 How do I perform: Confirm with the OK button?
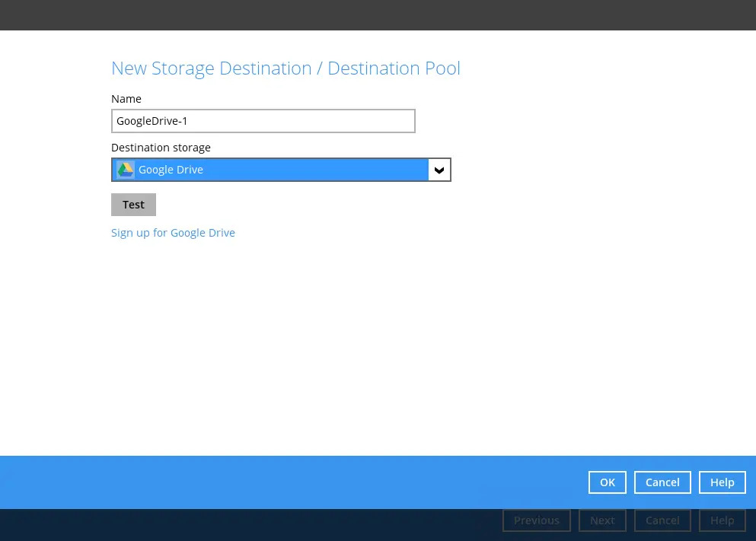coord(607,482)
